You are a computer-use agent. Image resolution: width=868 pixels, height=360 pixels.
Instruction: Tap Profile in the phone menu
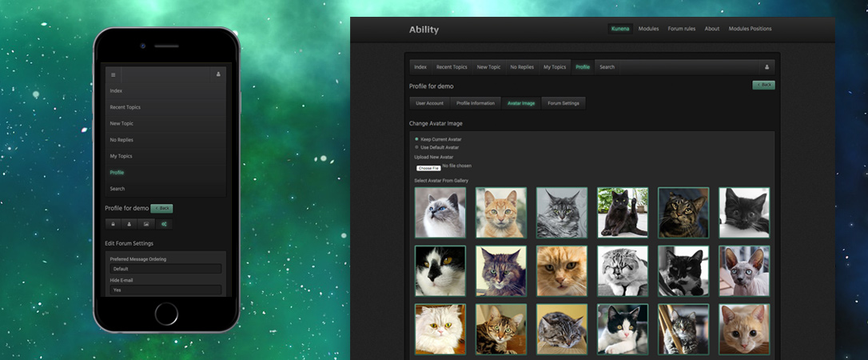coord(165,173)
